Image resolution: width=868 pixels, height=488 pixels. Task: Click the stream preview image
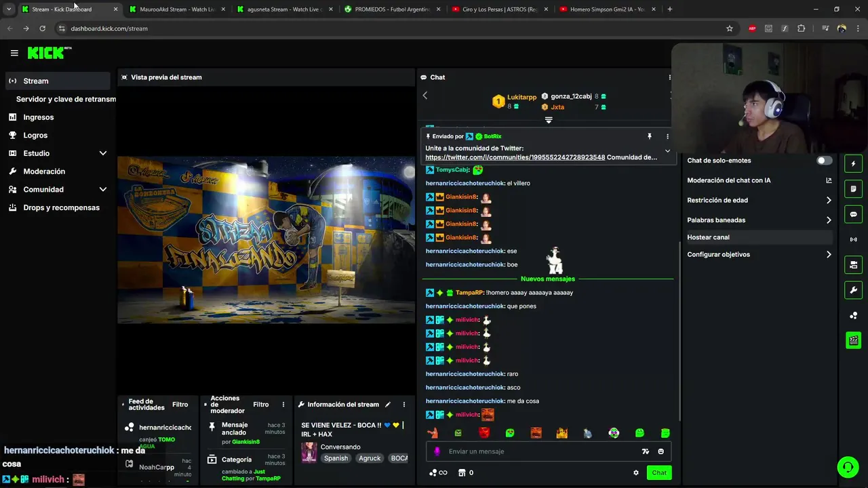(x=266, y=240)
